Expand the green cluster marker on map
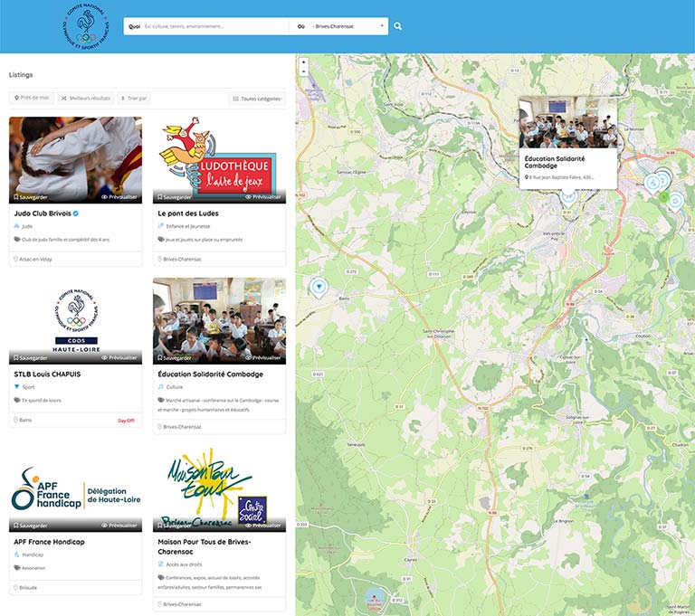The image size is (695, 616). (x=663, y=197)
